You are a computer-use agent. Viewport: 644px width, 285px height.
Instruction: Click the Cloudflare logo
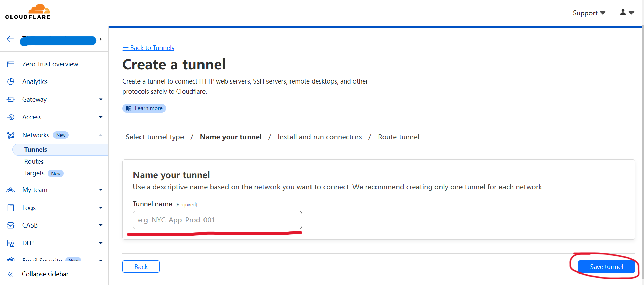28,11
